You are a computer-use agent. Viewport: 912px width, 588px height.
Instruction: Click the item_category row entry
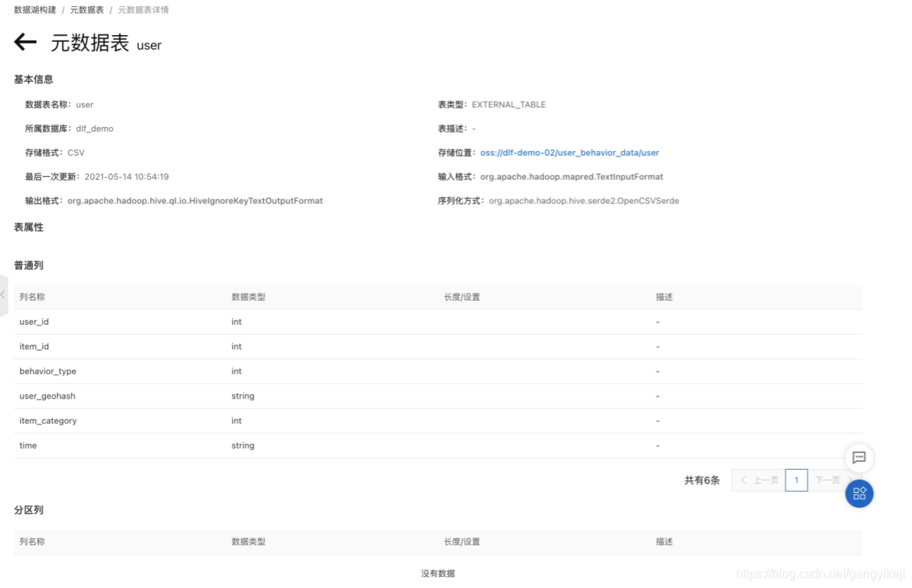48,421
